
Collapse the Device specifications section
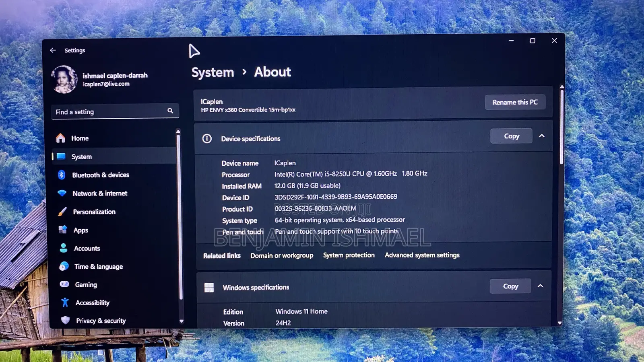[x=542, y=136]
